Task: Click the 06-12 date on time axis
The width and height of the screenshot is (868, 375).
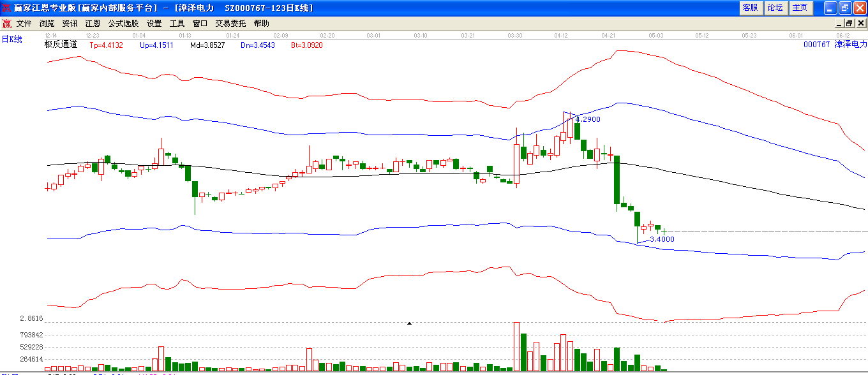Action: point(843,35)
